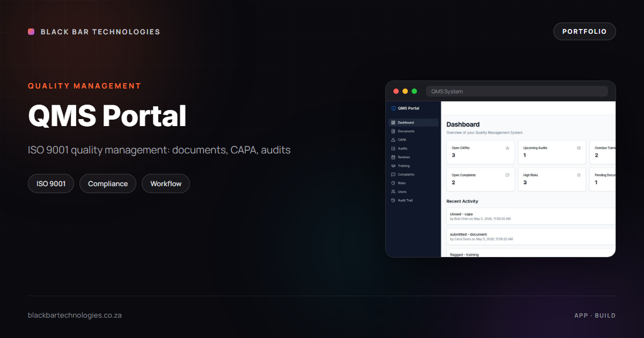Click the 'ISO 9001 quality management' description line
The width and height of the screenshot is (644, 338).
159,150
